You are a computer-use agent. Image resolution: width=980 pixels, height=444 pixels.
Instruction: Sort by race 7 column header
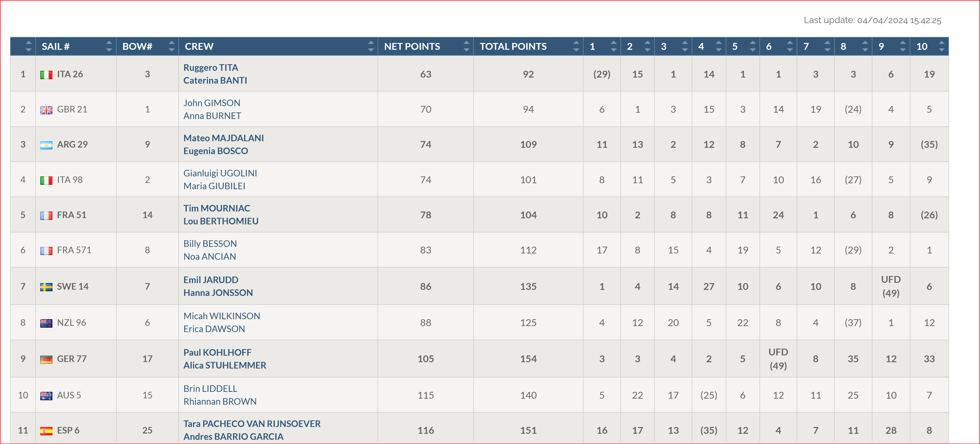tap(816, 46)
